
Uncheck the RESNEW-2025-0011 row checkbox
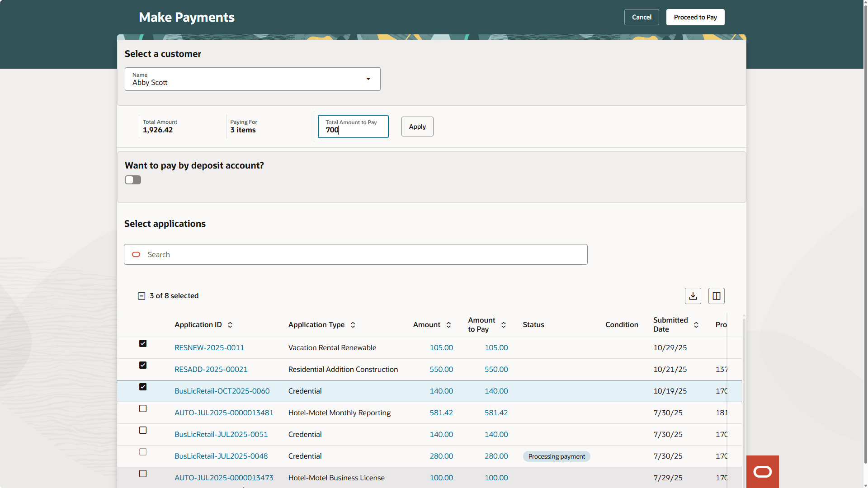point(143,343)
